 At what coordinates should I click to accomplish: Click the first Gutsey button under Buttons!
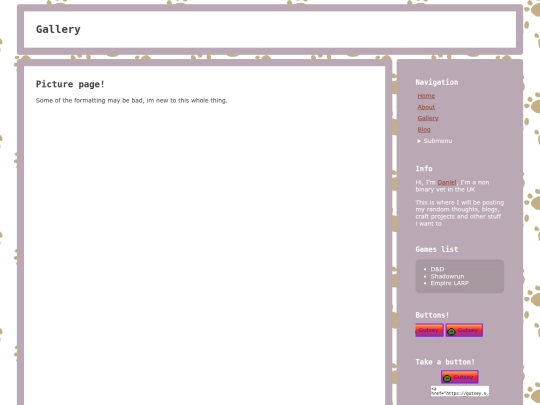click(x=429, y=330)
